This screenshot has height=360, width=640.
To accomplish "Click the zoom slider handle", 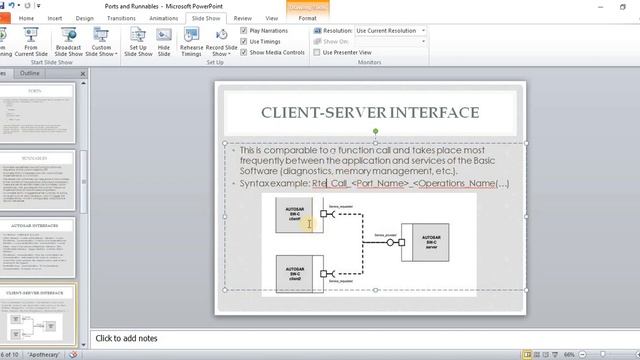I will click(602, 355).
